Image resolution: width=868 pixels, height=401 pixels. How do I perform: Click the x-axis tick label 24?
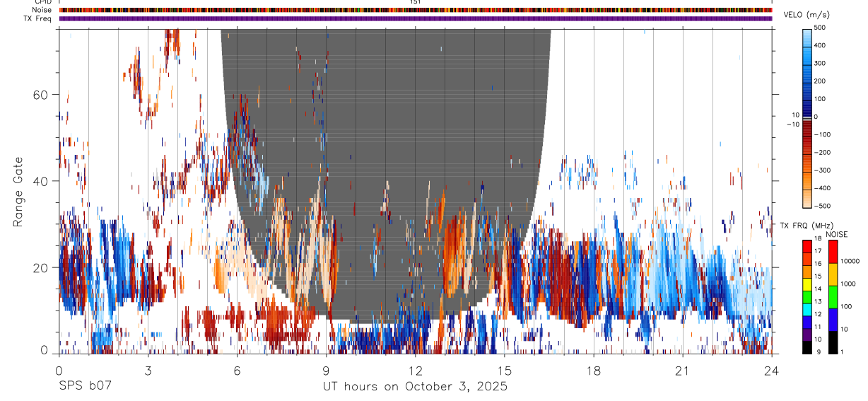(x=772, y=370)
